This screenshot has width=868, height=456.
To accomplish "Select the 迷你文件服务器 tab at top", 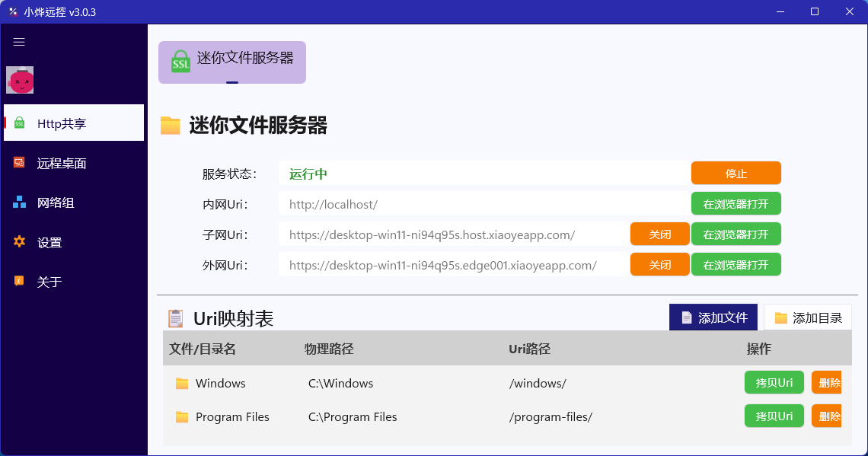I will (x=232, y=62).
